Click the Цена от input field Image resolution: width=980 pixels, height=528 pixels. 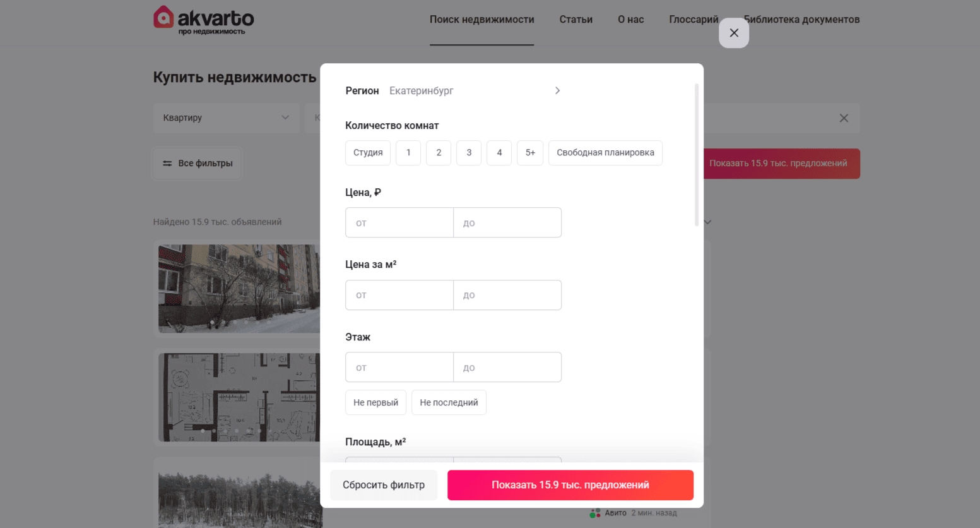(x=399, y=222)
